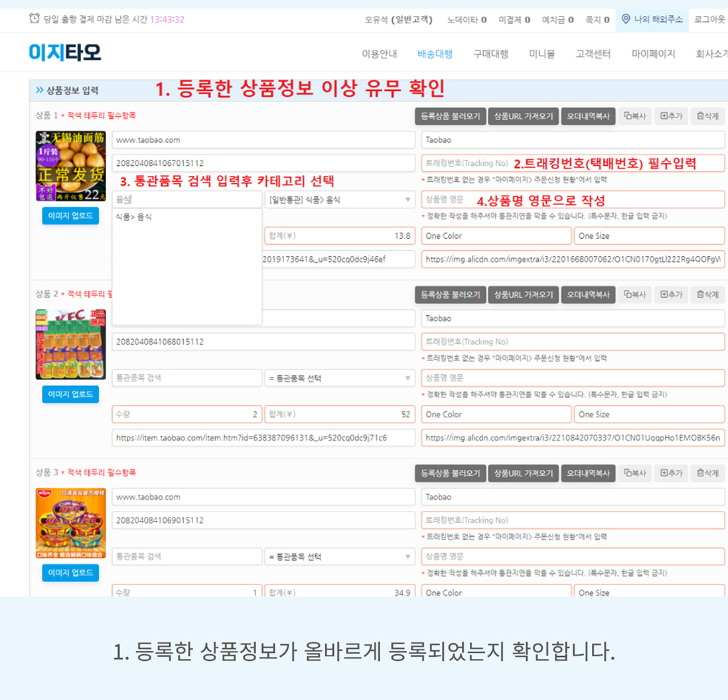The width and height of the screenshot is (728, 700).
Task: Open the 이용안내 menu
Action: click(x=380, y=54)
